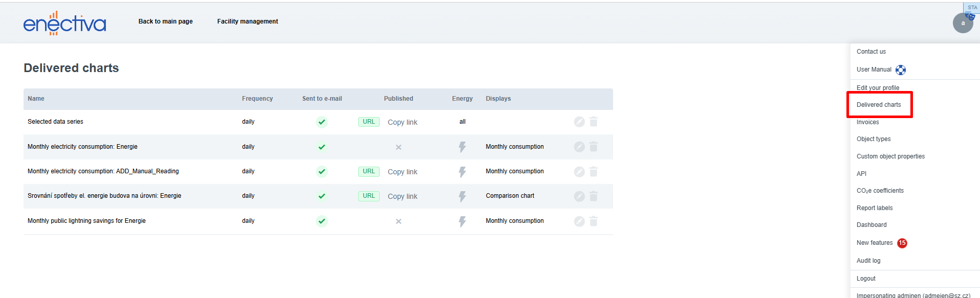This screenshot has height=298, width=980.
Task: Click the enectiva logo
Action: coord(64,23)
